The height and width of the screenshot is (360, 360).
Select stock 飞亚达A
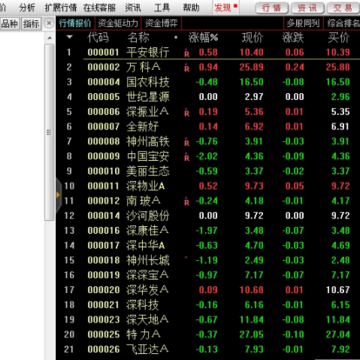coord(147,349)
